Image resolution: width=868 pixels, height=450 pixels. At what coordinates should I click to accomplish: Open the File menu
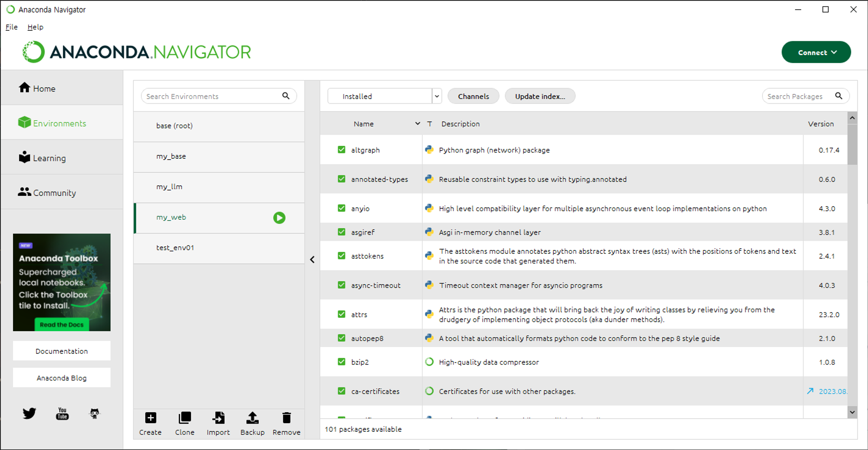tap(12, 27)
